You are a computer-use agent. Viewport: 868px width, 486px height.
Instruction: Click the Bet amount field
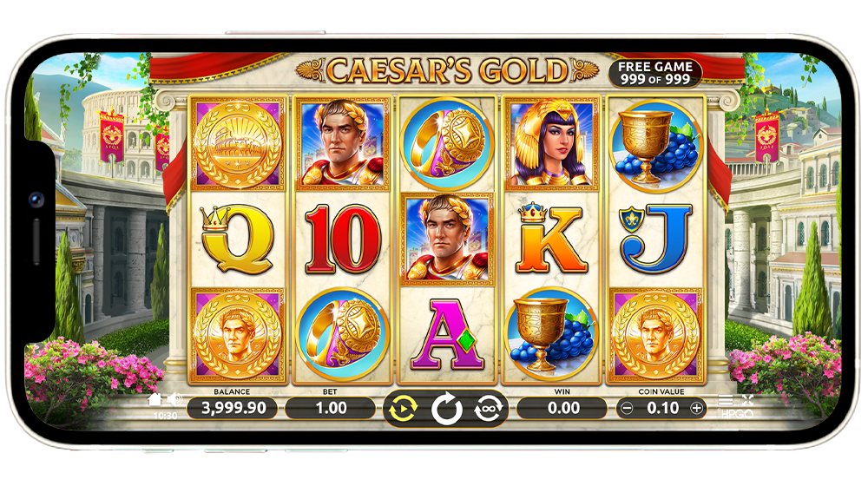tap(330, 409)
